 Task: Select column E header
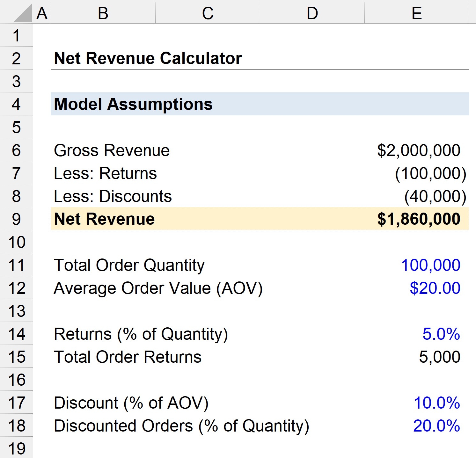(x=417, y=13)
